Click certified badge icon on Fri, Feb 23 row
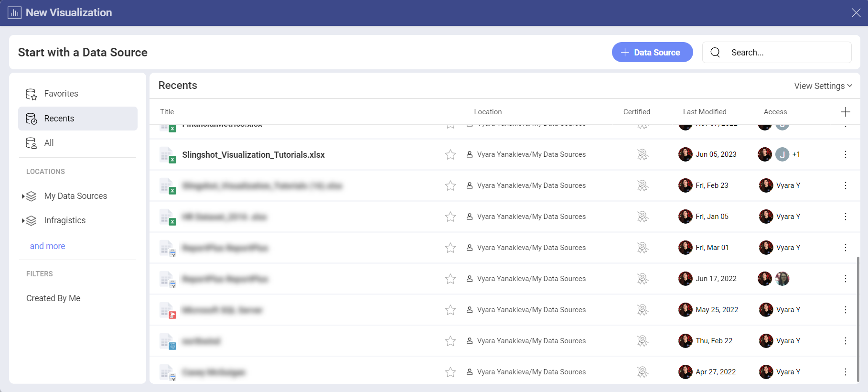The height and width of the screenshot is (392, 868). (x=643, y=185)
